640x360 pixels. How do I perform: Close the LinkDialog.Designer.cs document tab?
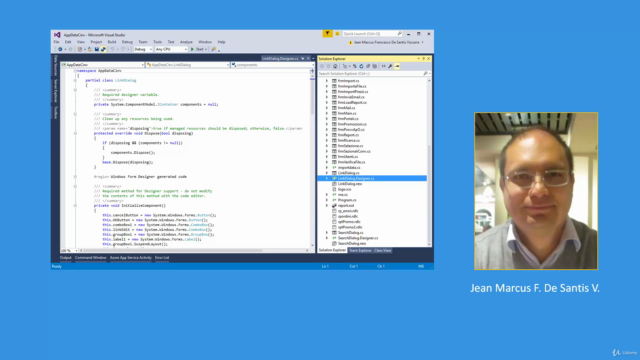(x=308, y=59)
